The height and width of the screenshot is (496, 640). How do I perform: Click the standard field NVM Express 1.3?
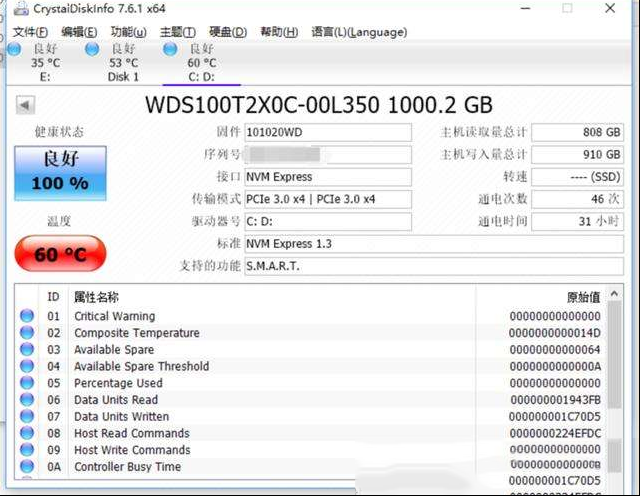click(x=434, y=244)
